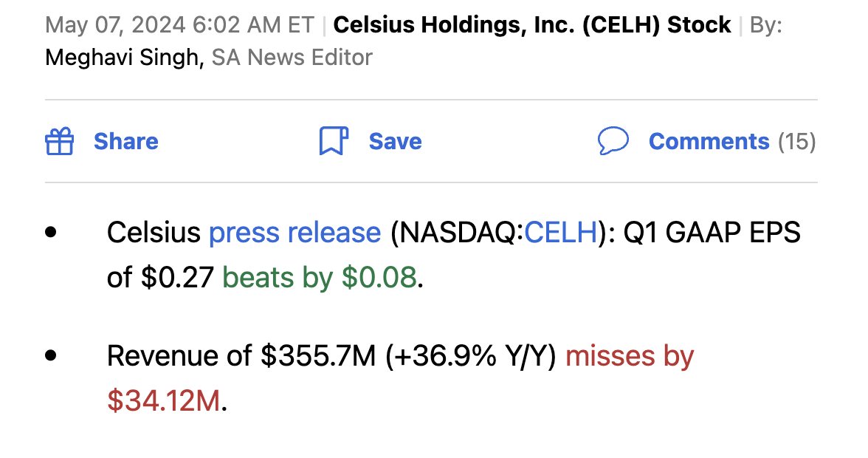Open the Comments section
Screen dimensions: 868x458
point(709,141)
